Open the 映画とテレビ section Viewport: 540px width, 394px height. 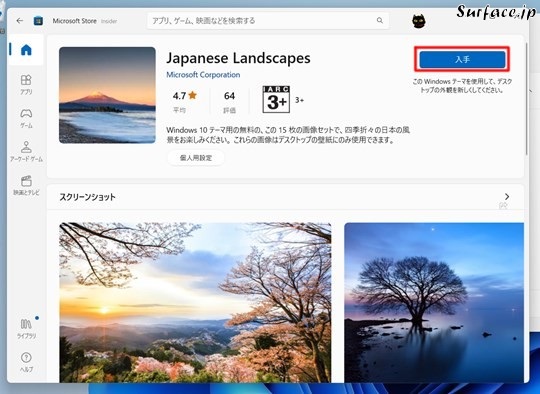(26, 185)
